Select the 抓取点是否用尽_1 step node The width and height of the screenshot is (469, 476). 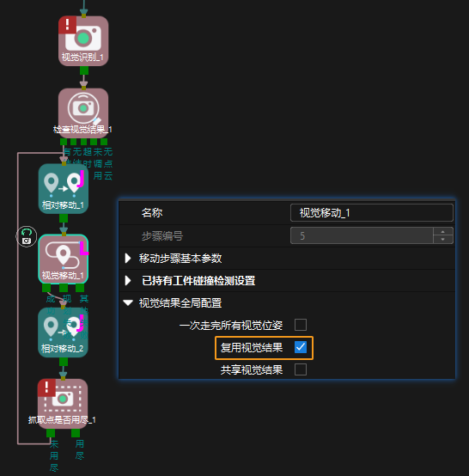(x=63, y=404)
